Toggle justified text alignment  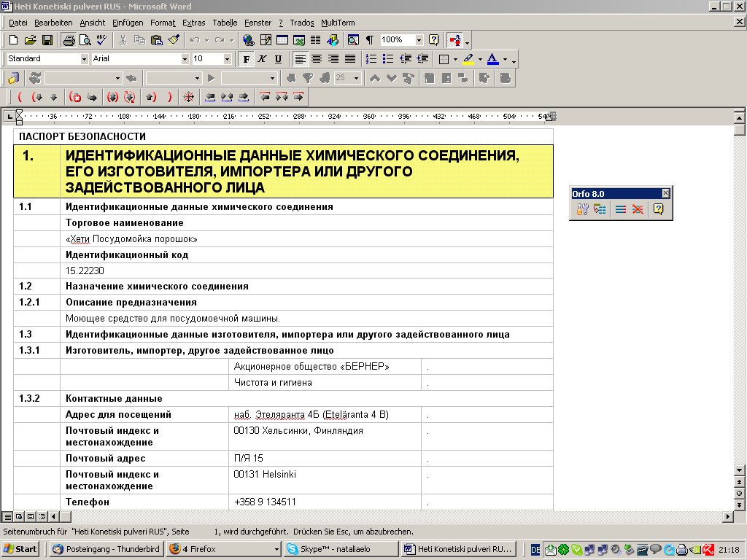[349, 59]
